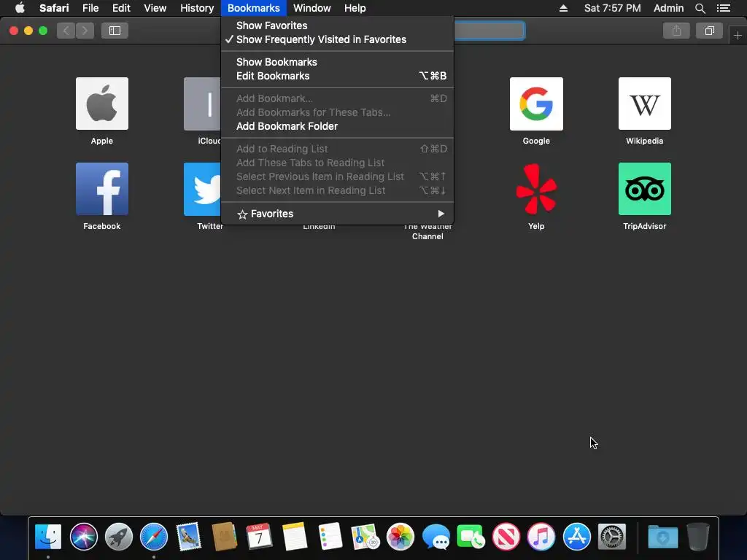Click the clock showing Sat 7:57 PM

click(612, 8)
